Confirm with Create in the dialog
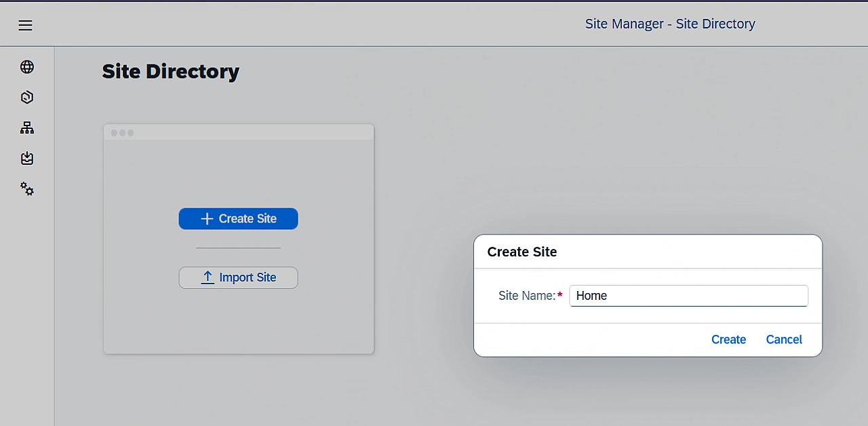 728,339
